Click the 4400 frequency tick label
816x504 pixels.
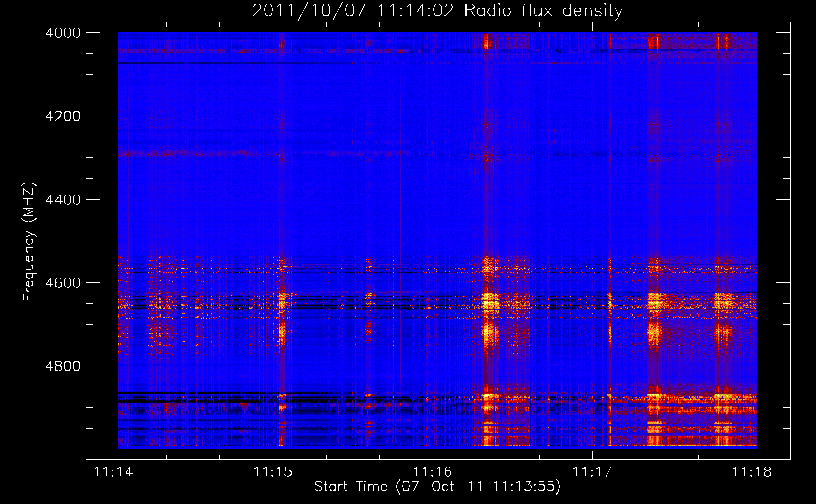point(63,200)
